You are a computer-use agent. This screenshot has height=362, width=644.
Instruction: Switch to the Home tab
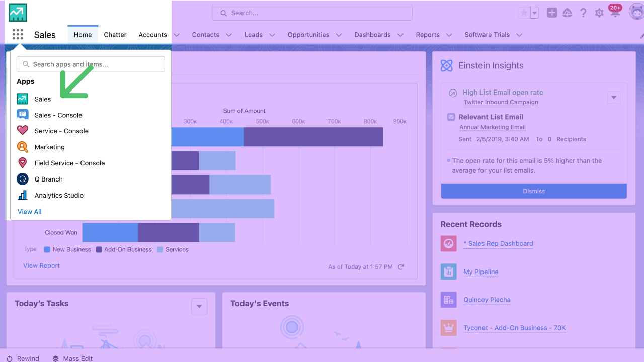pyautogui.click(x=83, y=35)
